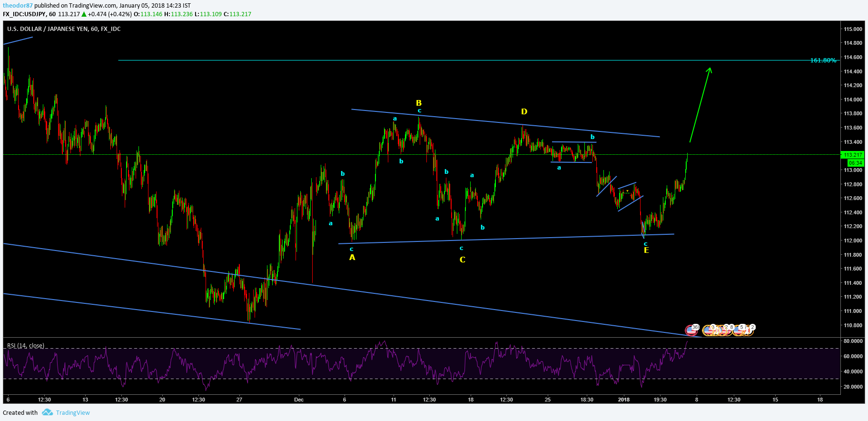Click the 15 date label on time axis
Image resolution: width=868 pixels, height=421 pixels.
[775, 400]
